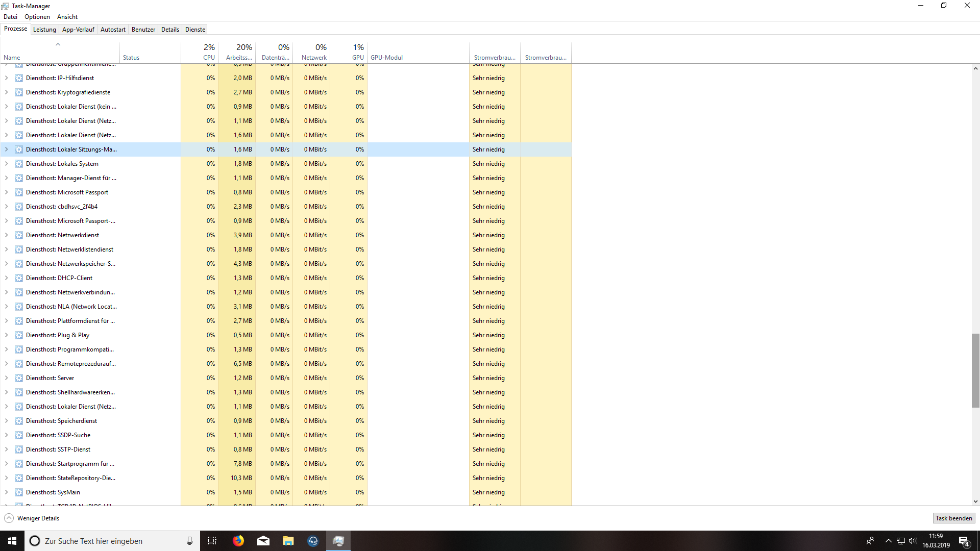Click the vertical scrollbar thumb

[x=975, y=370]
